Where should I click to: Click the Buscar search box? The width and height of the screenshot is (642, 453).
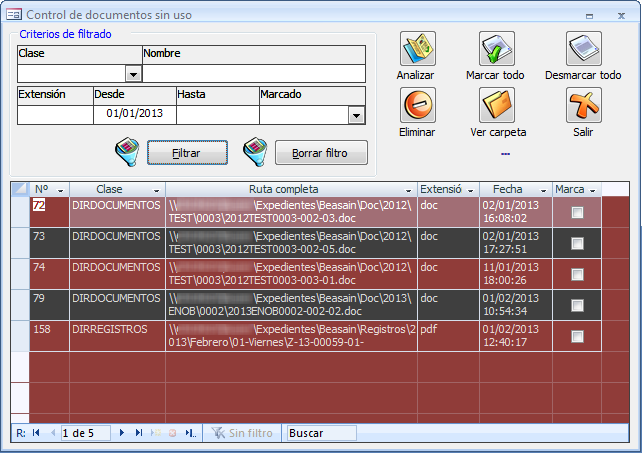click(x=321, y=433)
